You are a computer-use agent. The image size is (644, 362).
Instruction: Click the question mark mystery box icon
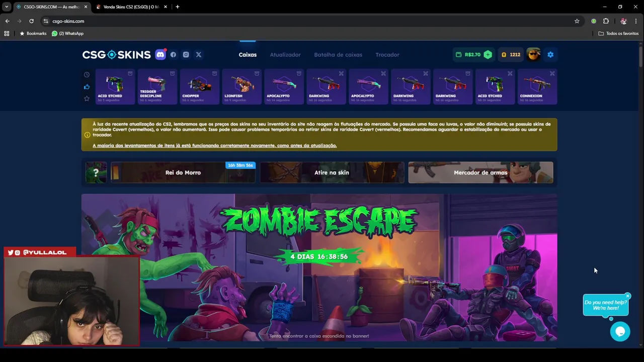[x=96, y=172]
